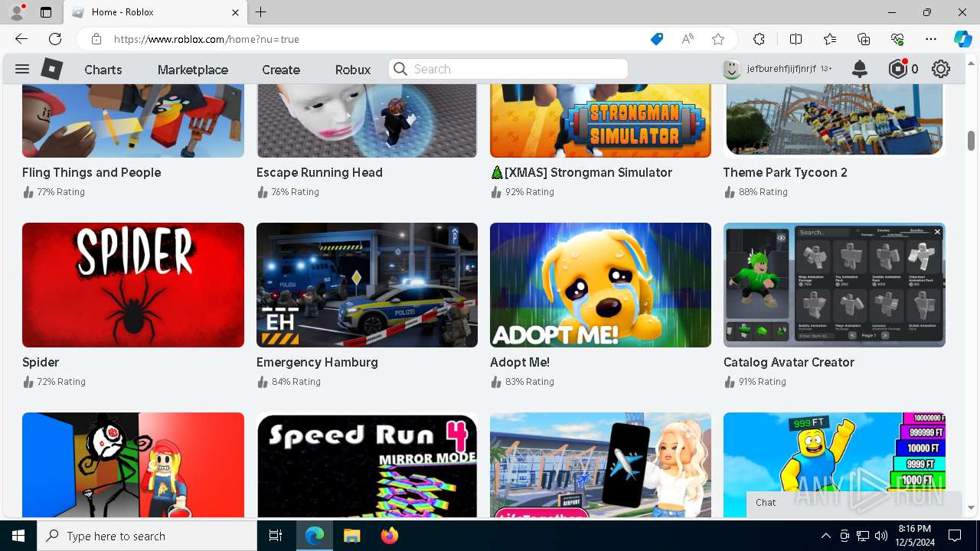Image resolution: width=980 pixels, height=551 pixels.
Task: Select the Home - Roblox tab
Action: click(x=154, y=12)
